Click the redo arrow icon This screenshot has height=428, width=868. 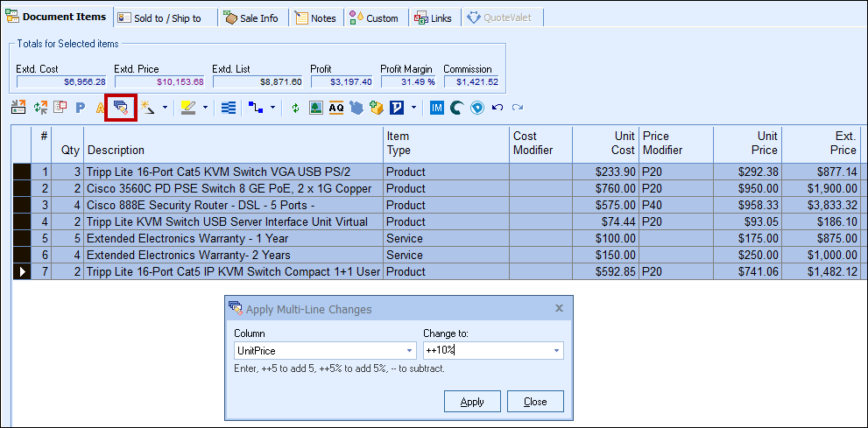click(x=518, y=108)
